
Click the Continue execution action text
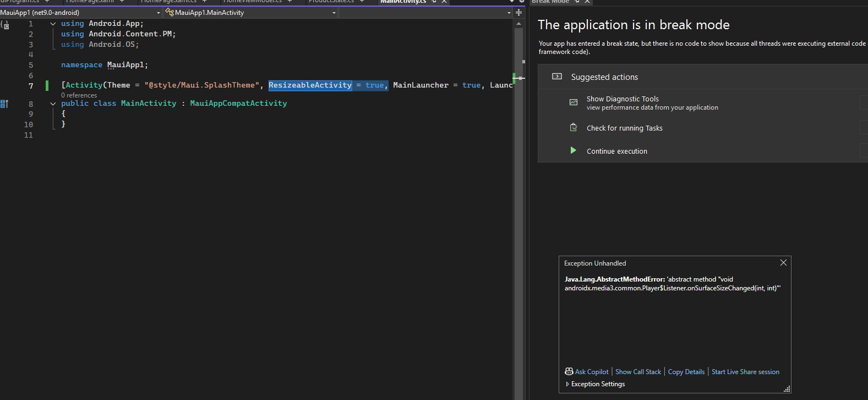[617, 151]
